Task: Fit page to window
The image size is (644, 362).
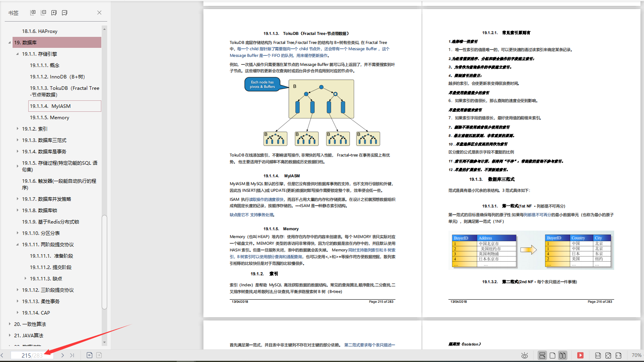Action: coord(608,355)
